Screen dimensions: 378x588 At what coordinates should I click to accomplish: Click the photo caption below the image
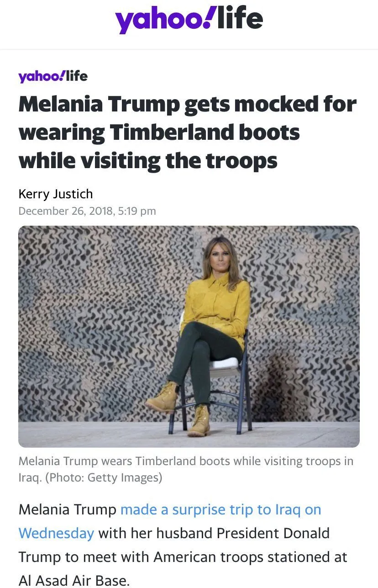[x=186, y=469]
